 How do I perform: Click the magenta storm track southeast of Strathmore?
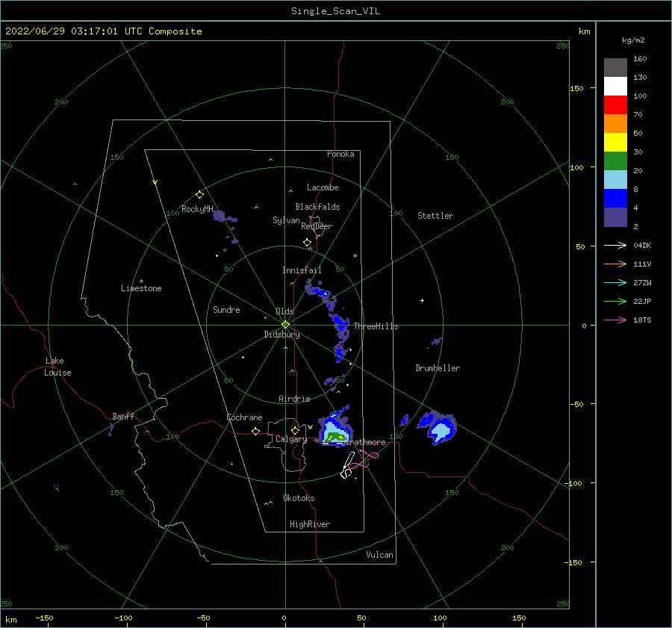[364, 459]
